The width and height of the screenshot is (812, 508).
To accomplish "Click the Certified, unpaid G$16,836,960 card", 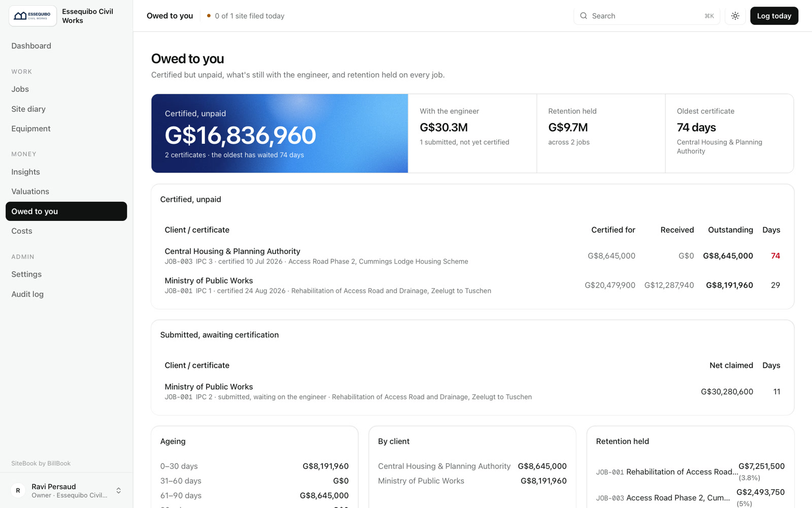I will click(280, 133).
